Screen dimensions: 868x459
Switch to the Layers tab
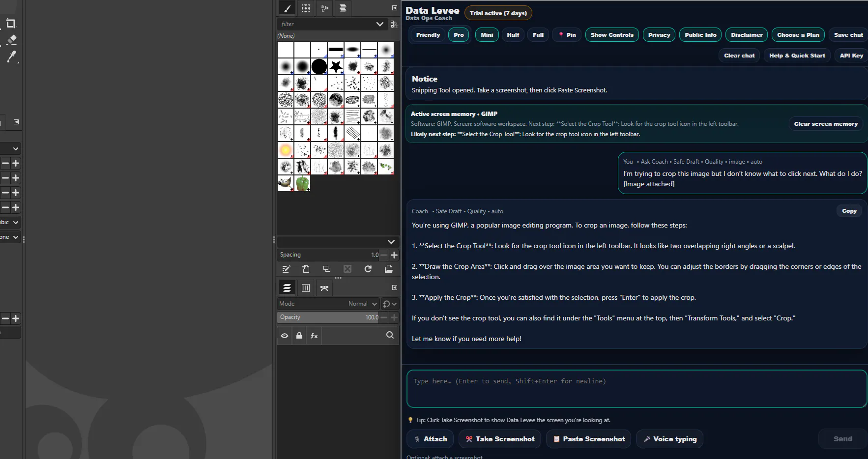click(x=287, y=288)
